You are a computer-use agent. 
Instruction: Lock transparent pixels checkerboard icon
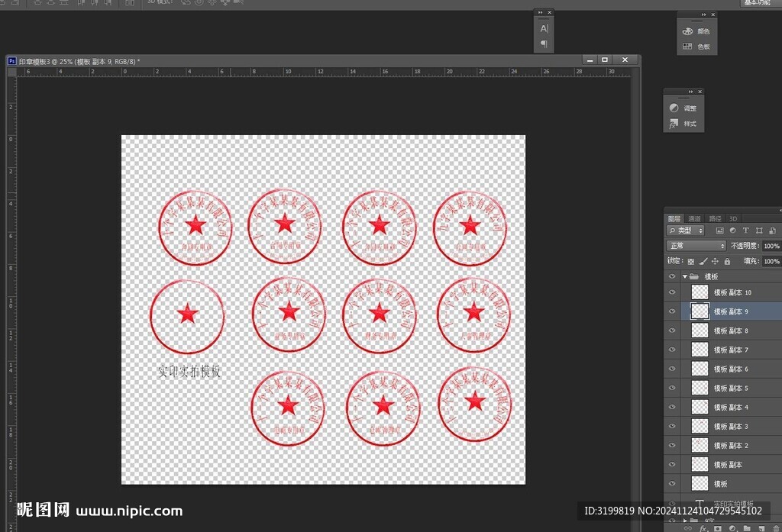(x=690, y=261)
